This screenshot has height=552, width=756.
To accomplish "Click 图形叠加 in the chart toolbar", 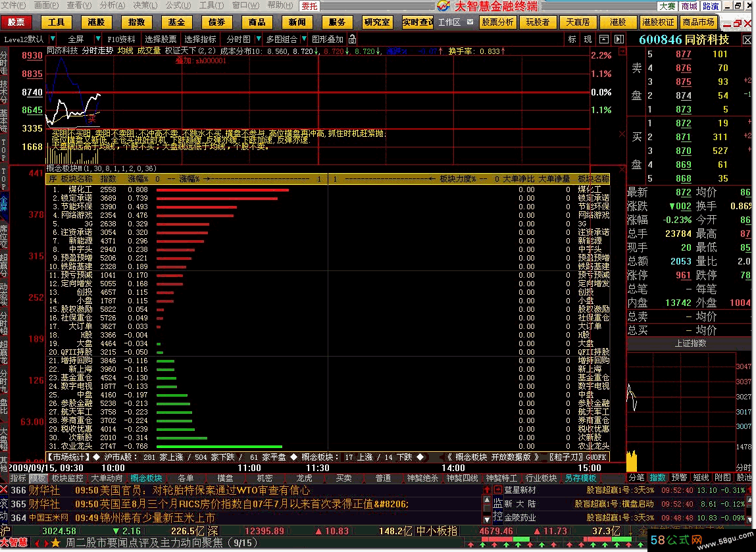I will tap(328, 39).
